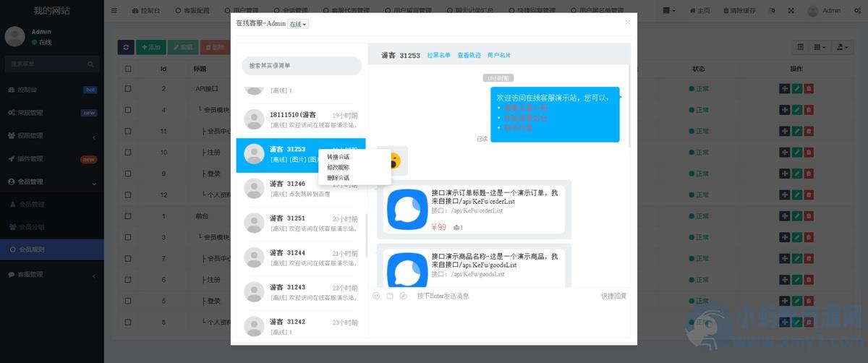Click the 拉黑名单 link

[x=438, y=55]
